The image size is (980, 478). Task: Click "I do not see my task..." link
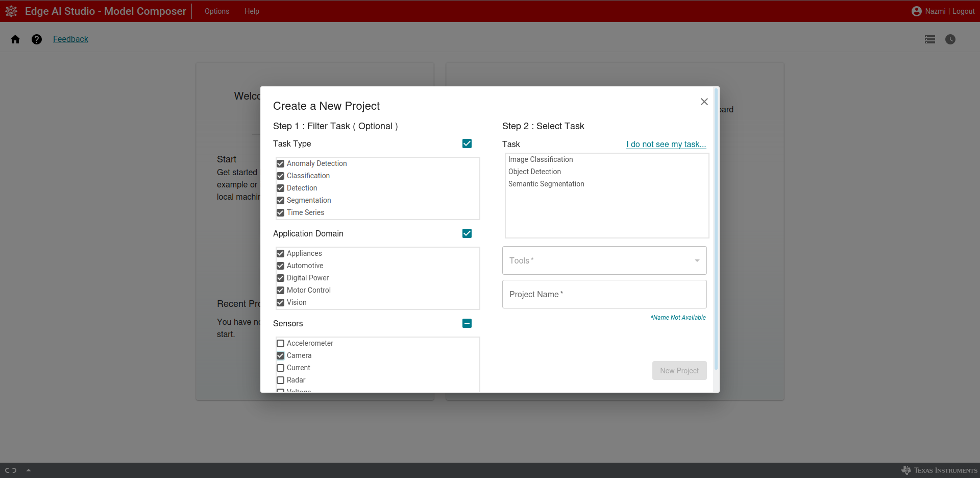666,145
